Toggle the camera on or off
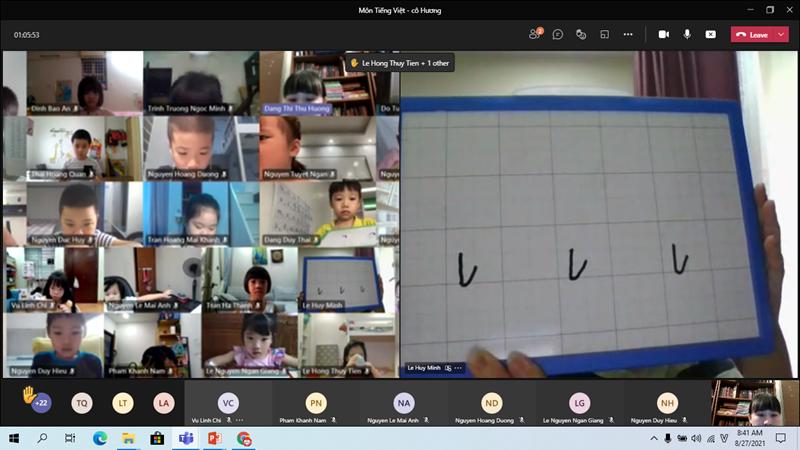The image size is (800, 450). tap(663, 34)
